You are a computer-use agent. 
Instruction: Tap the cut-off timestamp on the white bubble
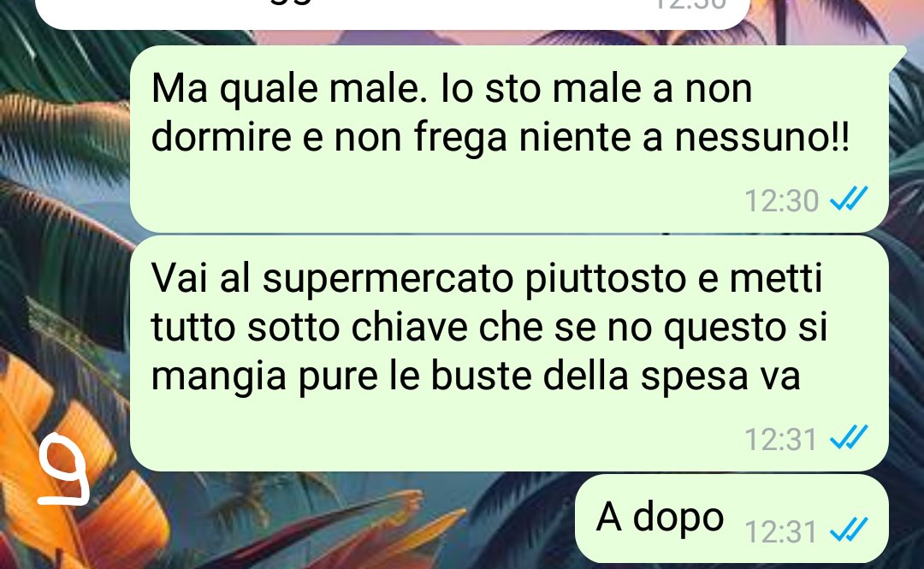tap(690, 5)
